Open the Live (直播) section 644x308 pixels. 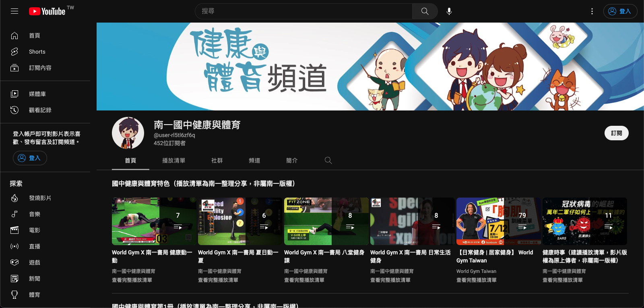click(35, 246)
